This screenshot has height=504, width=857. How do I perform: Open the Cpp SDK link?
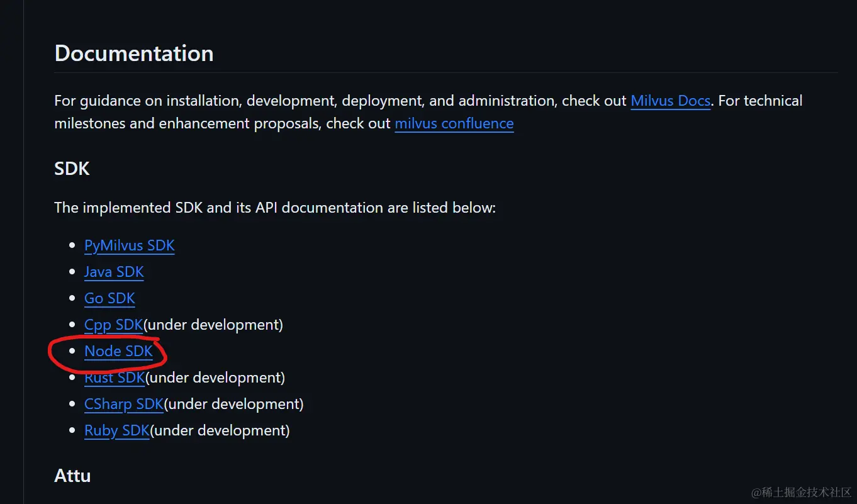pyautogui.click(x=113, y=325)
